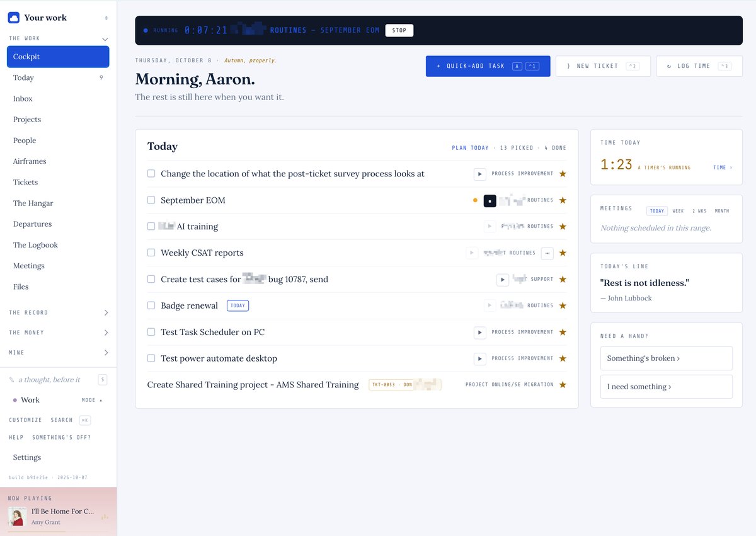Check off Test Task Scheduler on PC

click(x=151, y=332)
